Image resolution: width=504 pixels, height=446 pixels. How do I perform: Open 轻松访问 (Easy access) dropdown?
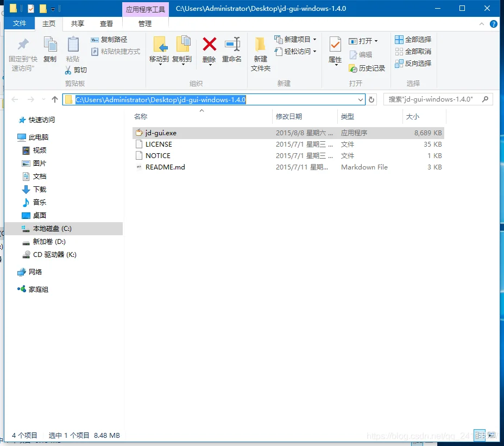click(295, 52)
